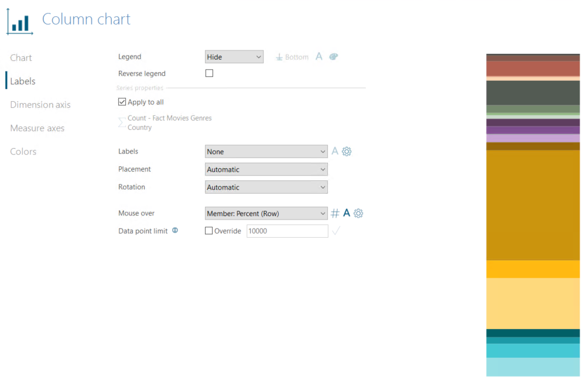Viewport: 588px width, 383px height.
Task: Open the Placement Automatic dropdown
Action: [x=266, y=170]
